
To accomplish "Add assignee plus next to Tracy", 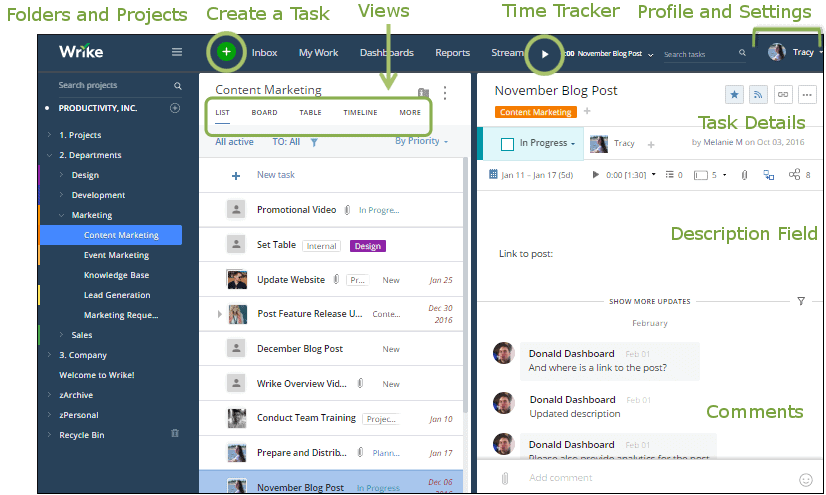I will coord(651,144).
